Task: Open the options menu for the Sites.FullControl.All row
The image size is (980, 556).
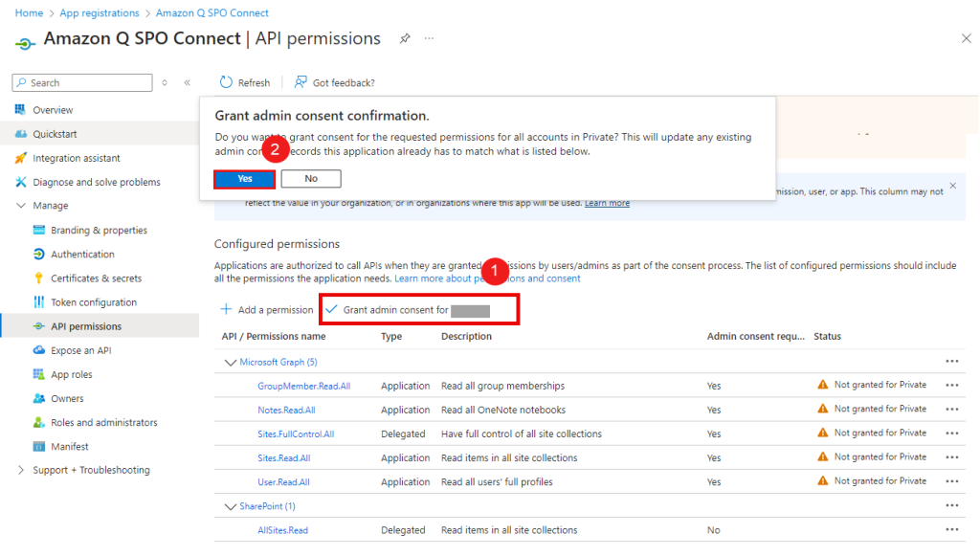Action: (x=952, y=434)
